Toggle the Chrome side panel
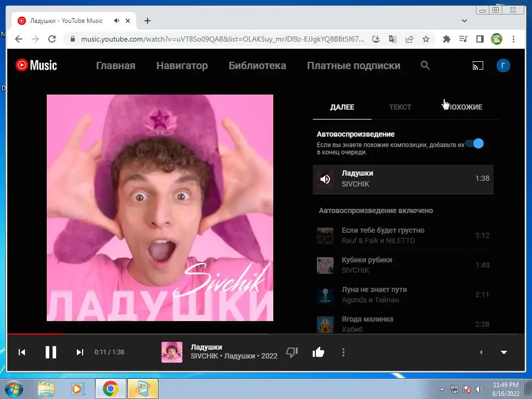The image size is (532, 399). tap(480, 39)
